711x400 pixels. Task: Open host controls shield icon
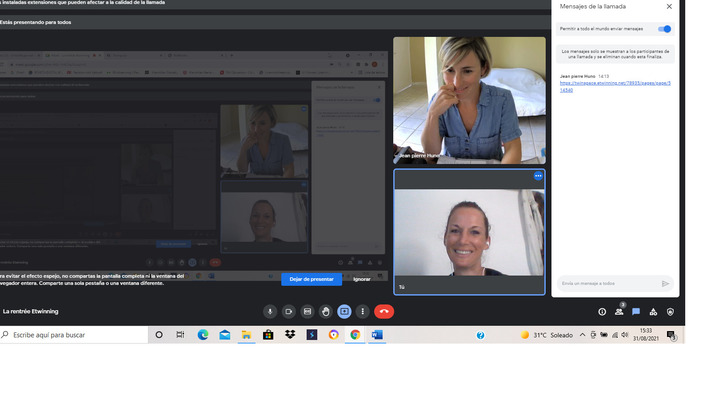tap(670, 312)
